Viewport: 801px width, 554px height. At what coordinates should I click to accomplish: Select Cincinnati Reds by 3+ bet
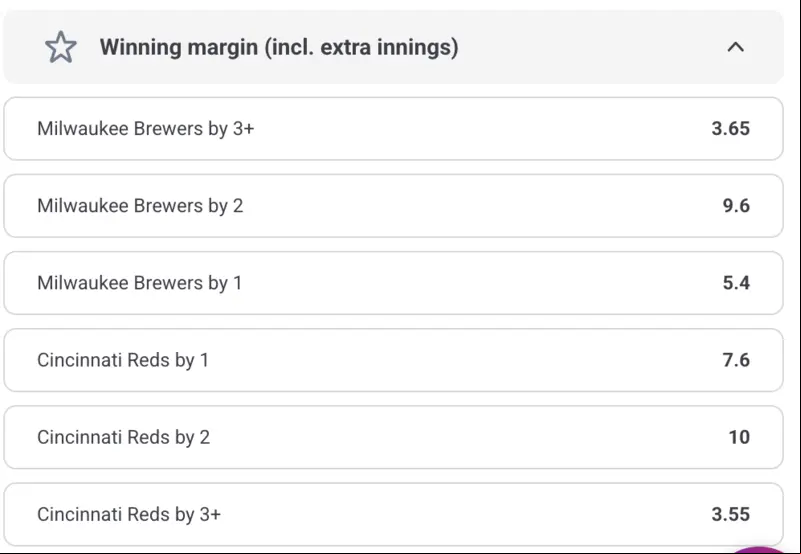[393, 515]
